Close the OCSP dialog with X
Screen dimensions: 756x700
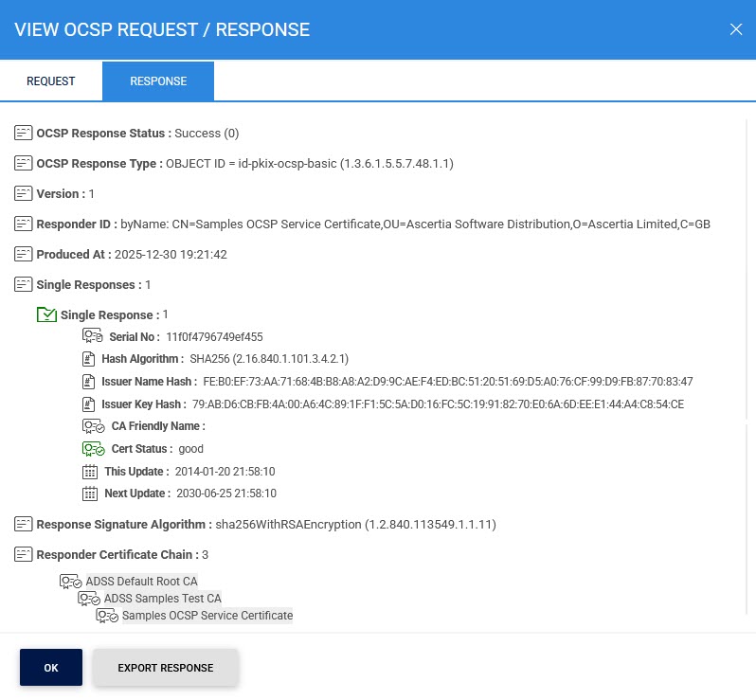pos(736,29)
